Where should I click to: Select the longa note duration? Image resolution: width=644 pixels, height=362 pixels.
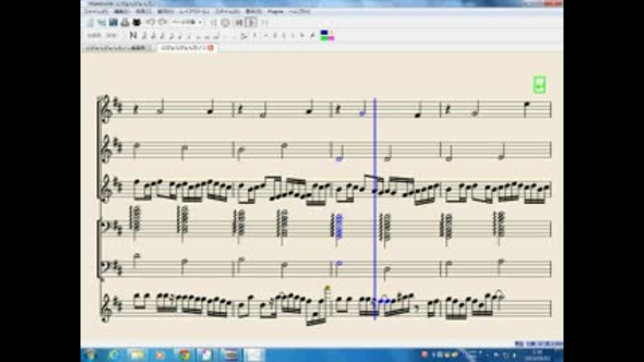pos(216,36)
